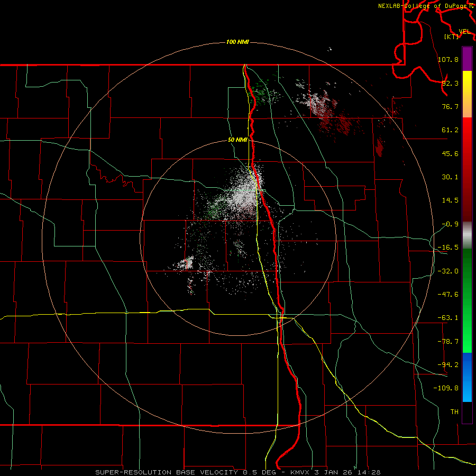Pick the bright green segment of the color bar
Image resolution: width=476 pixels, height=476 pixels.
[467, 300]
